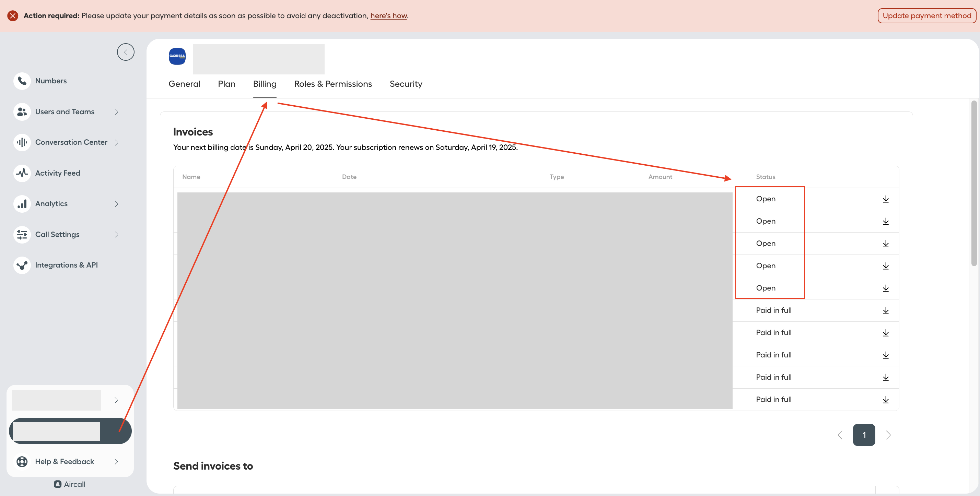
Task: Download the fifth Open invoice
Action: point(886,288)
